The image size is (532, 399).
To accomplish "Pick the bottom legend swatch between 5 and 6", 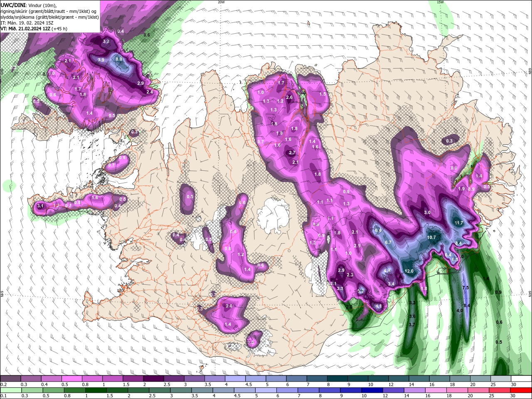I will [x=266, y=390].
